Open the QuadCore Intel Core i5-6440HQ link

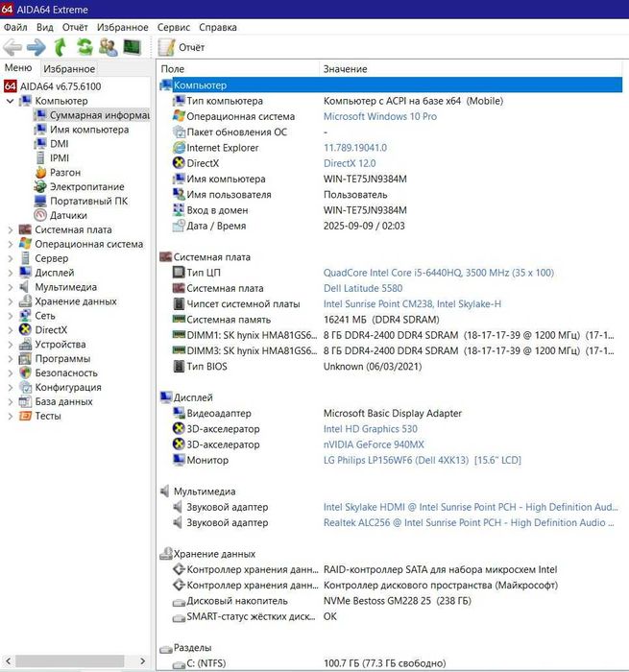(438, 273)
